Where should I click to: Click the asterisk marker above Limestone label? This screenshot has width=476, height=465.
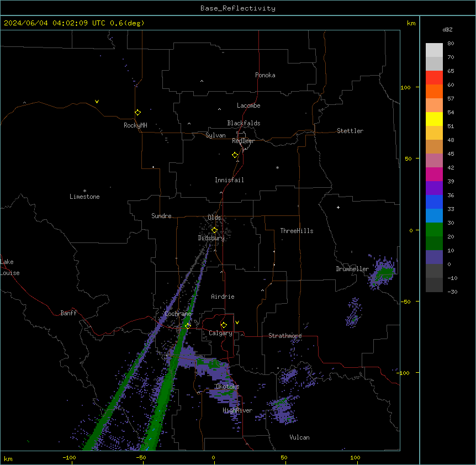click(x=84, y=191)
